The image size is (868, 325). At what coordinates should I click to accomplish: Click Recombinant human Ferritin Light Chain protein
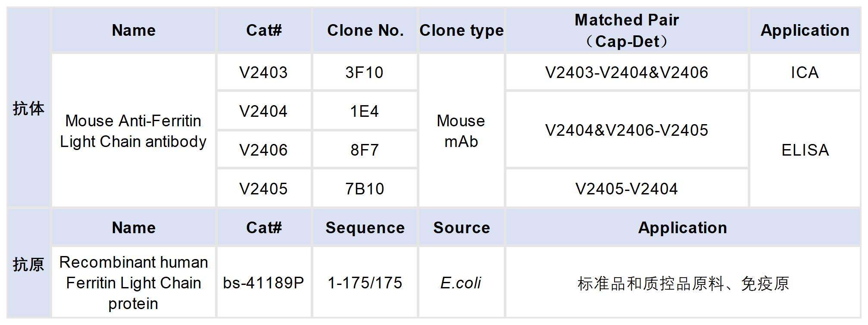[x=133, y=283]
